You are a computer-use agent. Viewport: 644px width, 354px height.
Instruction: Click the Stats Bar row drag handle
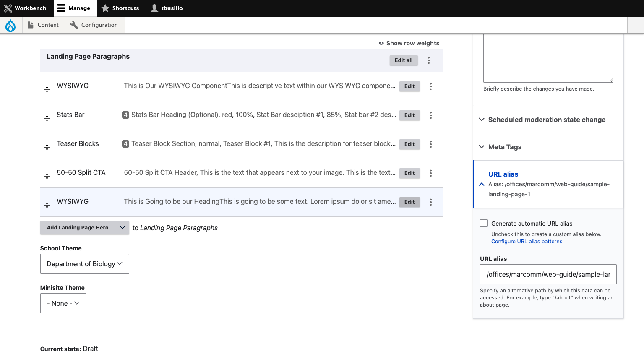coord(47,118)
